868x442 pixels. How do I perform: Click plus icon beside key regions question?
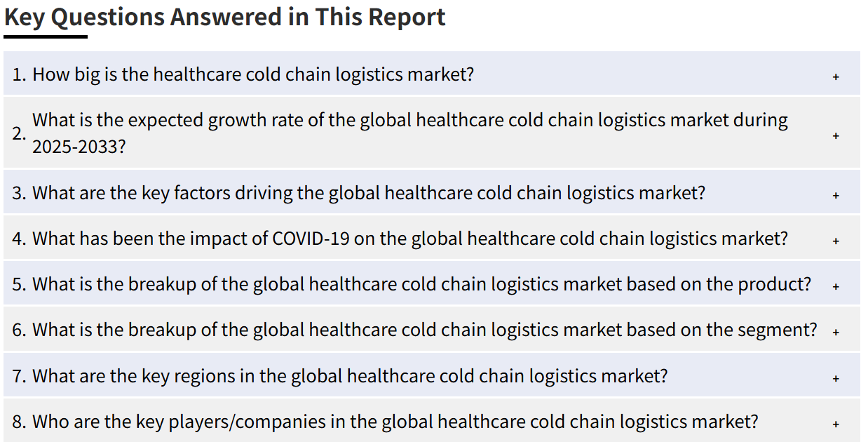pyautogui.click(x=836, y=378)
